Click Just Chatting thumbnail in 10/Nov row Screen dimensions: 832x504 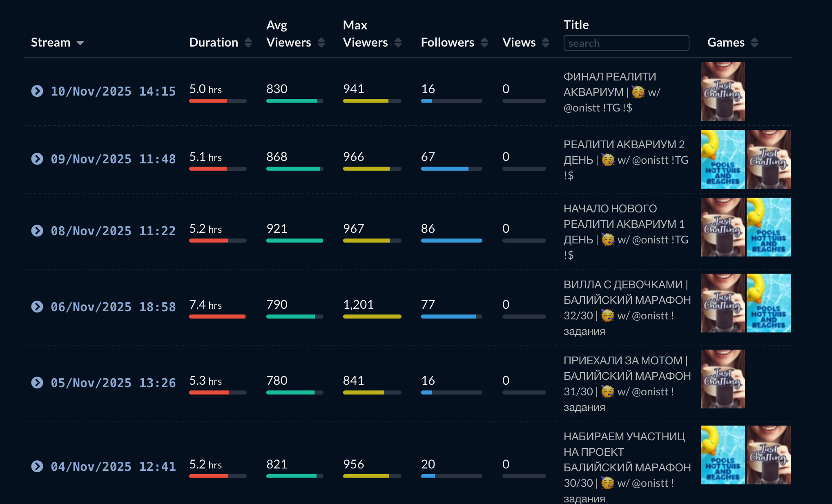coord(723,91)
